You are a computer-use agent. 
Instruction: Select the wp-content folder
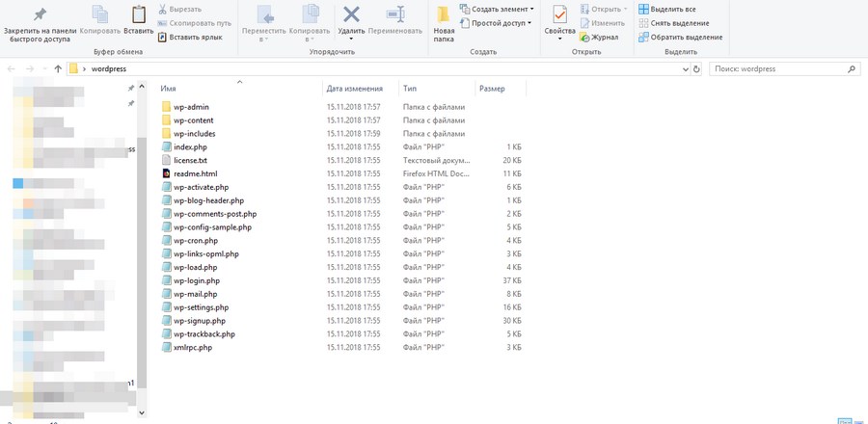pyautogui.click(x=194, y=120)
